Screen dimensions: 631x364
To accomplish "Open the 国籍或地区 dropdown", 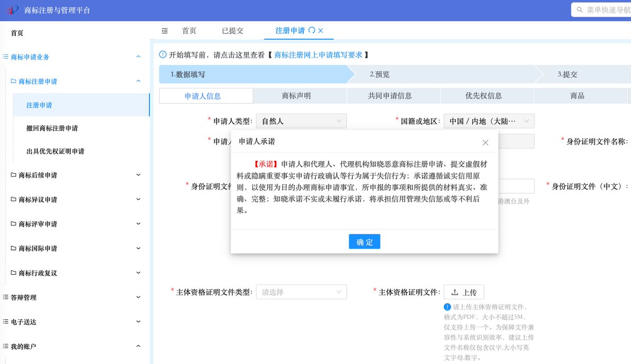I will point(489,121).
